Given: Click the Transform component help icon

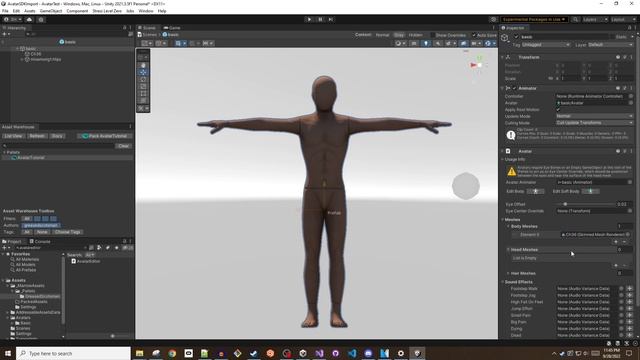Looking at the screenshot, I should pyautogui.click(x=618, y=57).
